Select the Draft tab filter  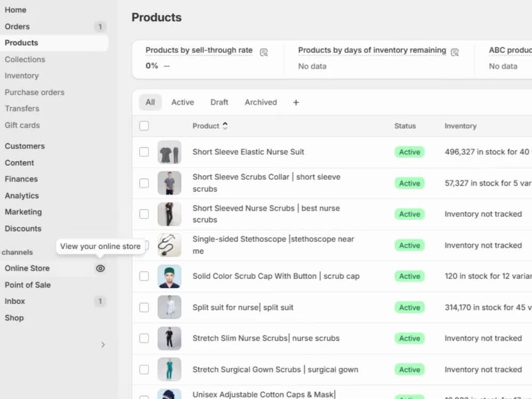click(219, 103)
